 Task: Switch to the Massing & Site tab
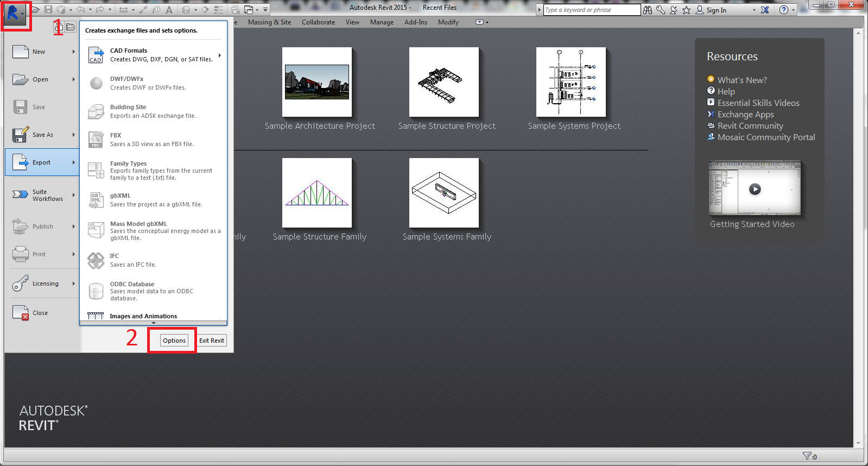point(269,22)
